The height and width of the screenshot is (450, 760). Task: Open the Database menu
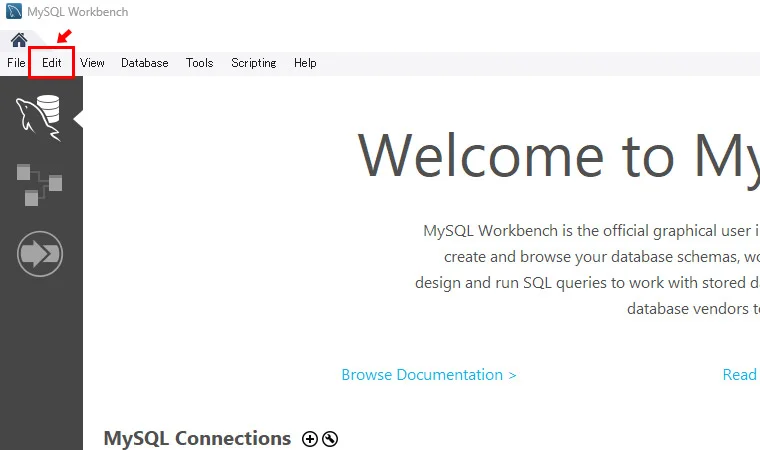point(144,63)
